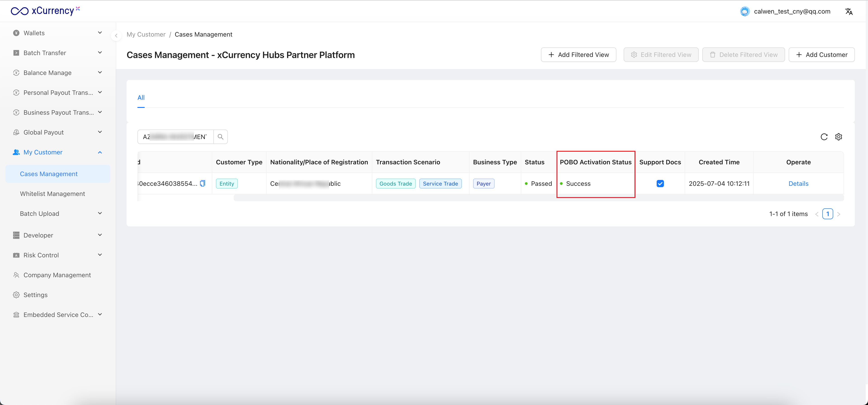
Task: Click Add Filtered View button
Action: point(578,55)
